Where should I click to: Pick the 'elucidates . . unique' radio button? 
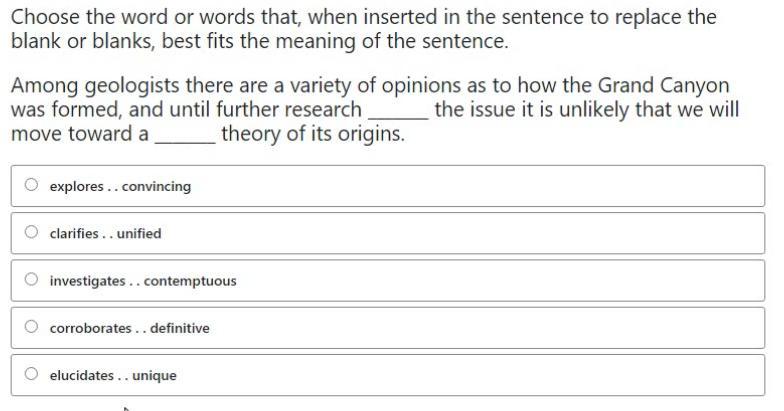click(31, 374)
